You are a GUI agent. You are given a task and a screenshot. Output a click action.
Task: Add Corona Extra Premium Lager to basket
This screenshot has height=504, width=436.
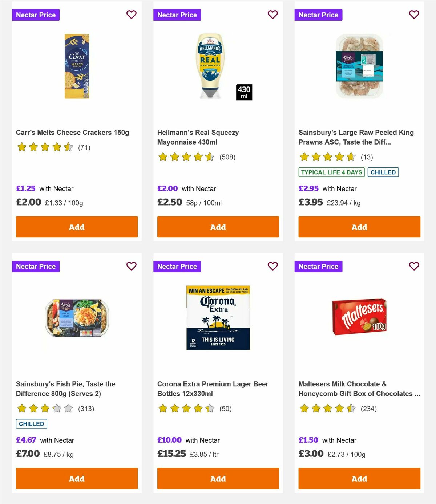[x=218, y=479]
